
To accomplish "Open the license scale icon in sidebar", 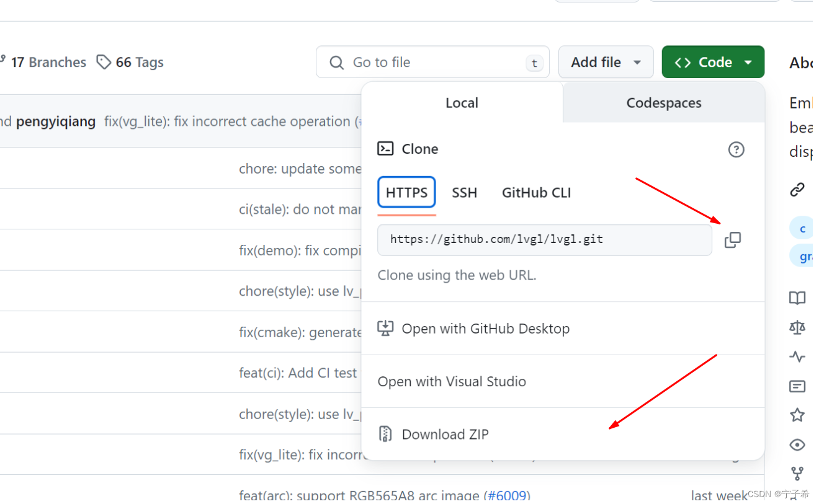I will [797, 327].
